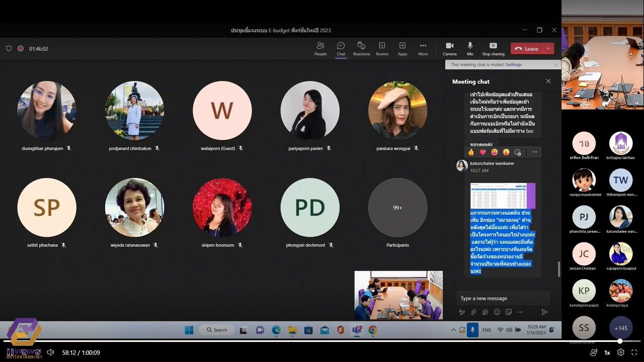The width and height of the screenshot is (644, 362).
Task: Open the People panel
Action: (320, 48)
